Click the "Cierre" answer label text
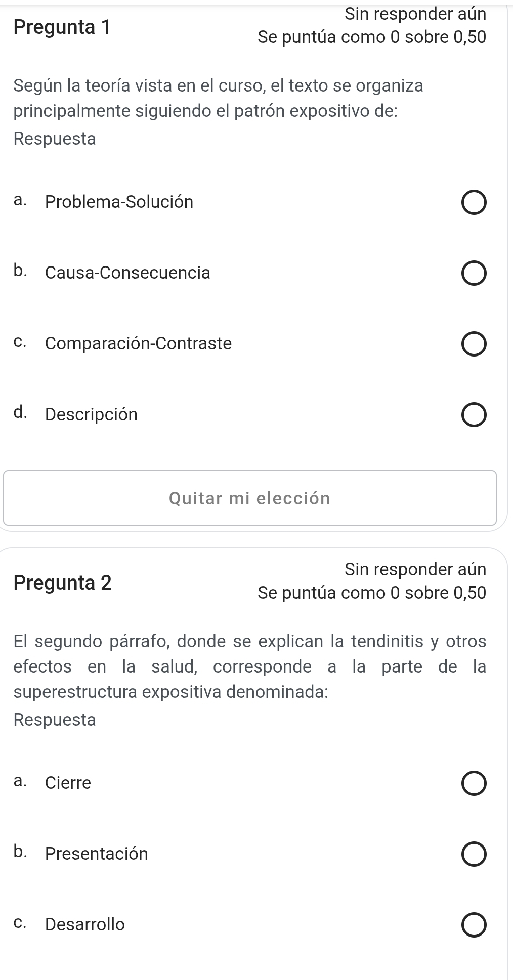The image size is (513, 980). [x=68, y=783]
